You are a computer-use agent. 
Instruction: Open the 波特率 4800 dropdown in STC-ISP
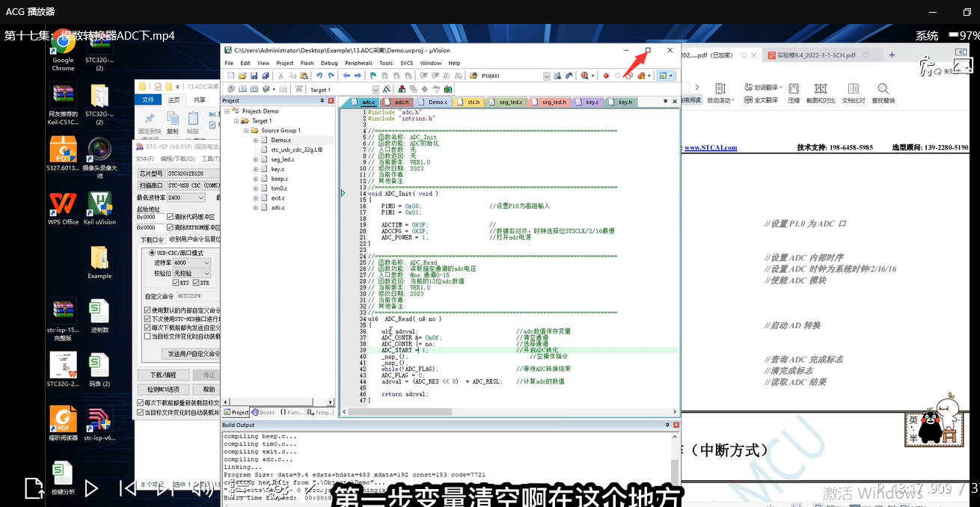pos(206,263)
